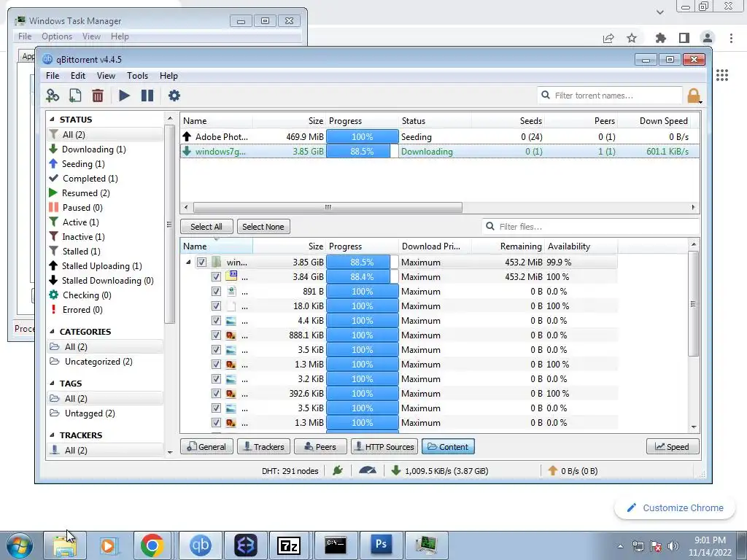Image resolution: width=747 pixels, height=560 pixels.
Task: Click the qBittorrent taskbar icon
Action: (200, 545)
